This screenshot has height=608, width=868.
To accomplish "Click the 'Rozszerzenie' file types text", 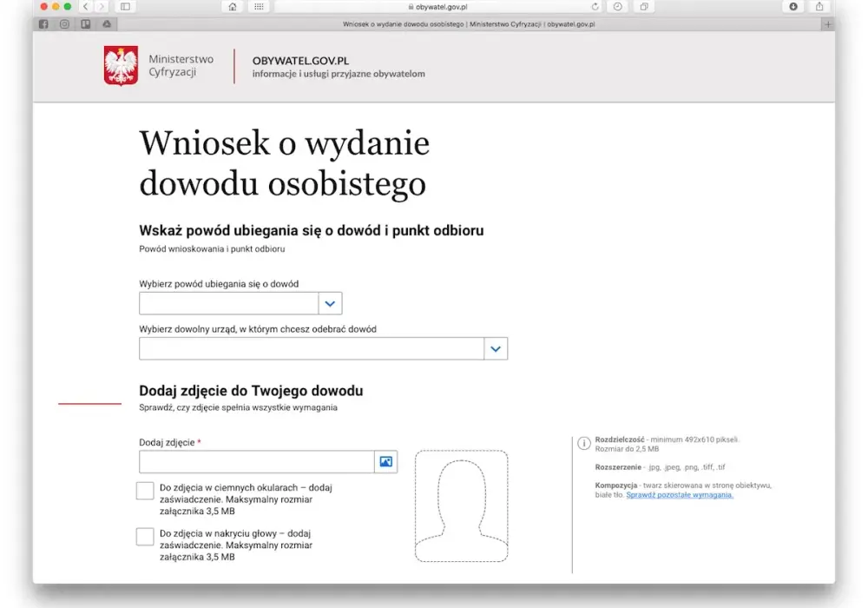I will point(660,467).
